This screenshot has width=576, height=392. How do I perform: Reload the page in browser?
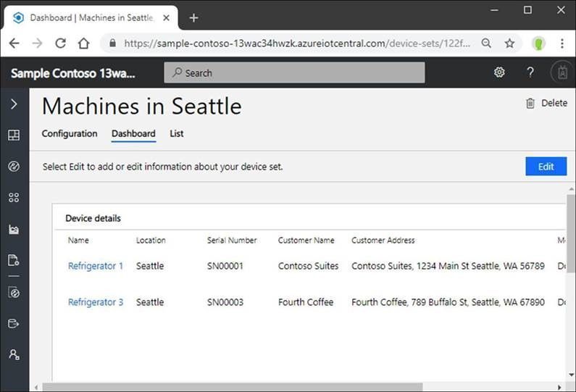coord(61,43)
